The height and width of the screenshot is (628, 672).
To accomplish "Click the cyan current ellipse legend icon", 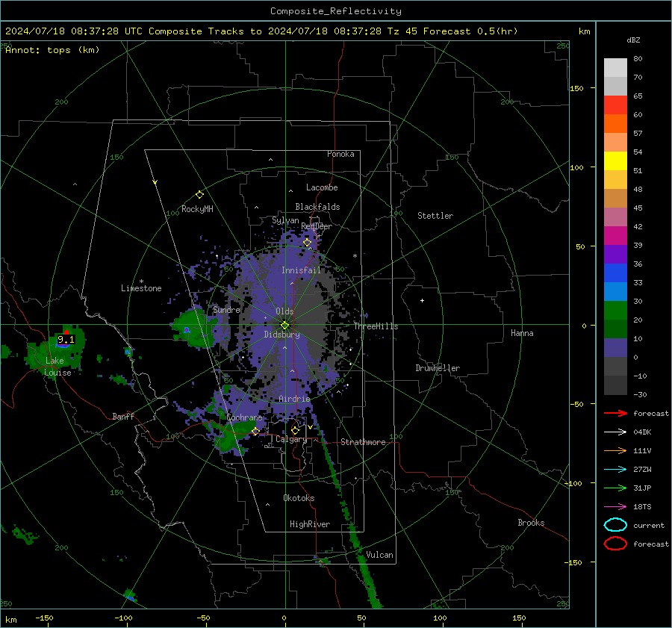I will tap(615, 525).
